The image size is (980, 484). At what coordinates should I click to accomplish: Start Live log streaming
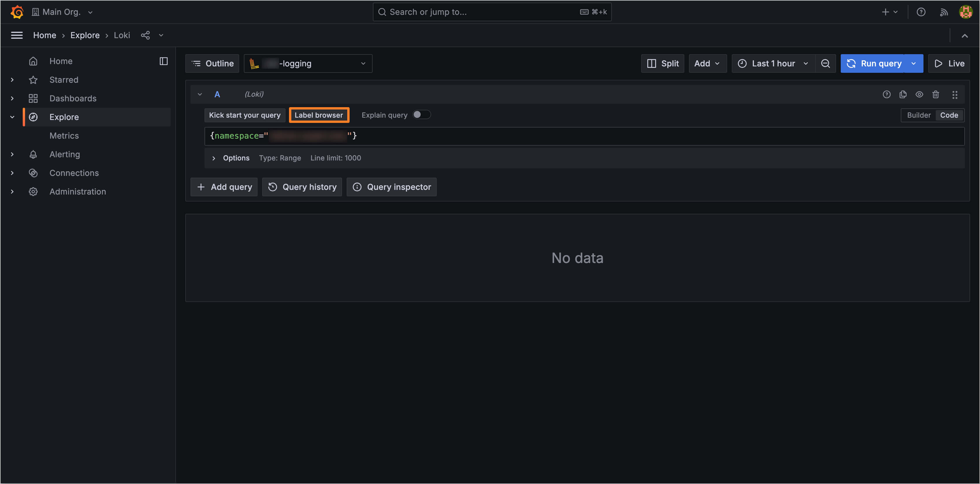tap(949, 63)
